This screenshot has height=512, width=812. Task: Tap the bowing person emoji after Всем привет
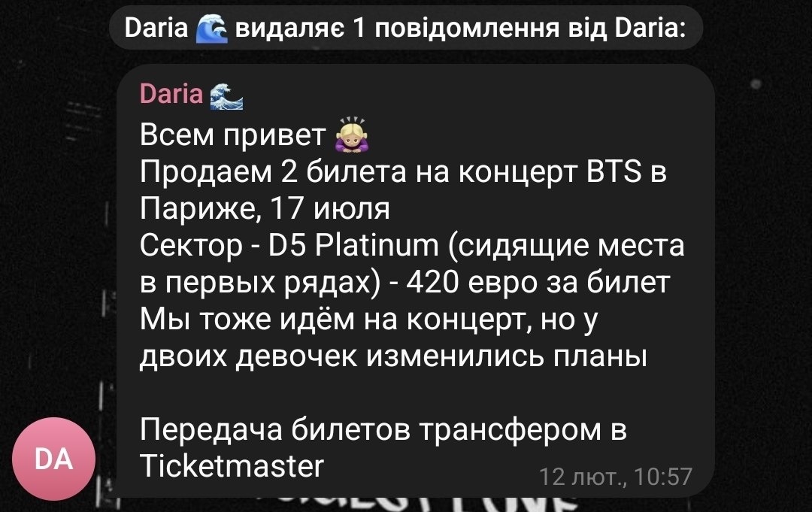[352, 135]
